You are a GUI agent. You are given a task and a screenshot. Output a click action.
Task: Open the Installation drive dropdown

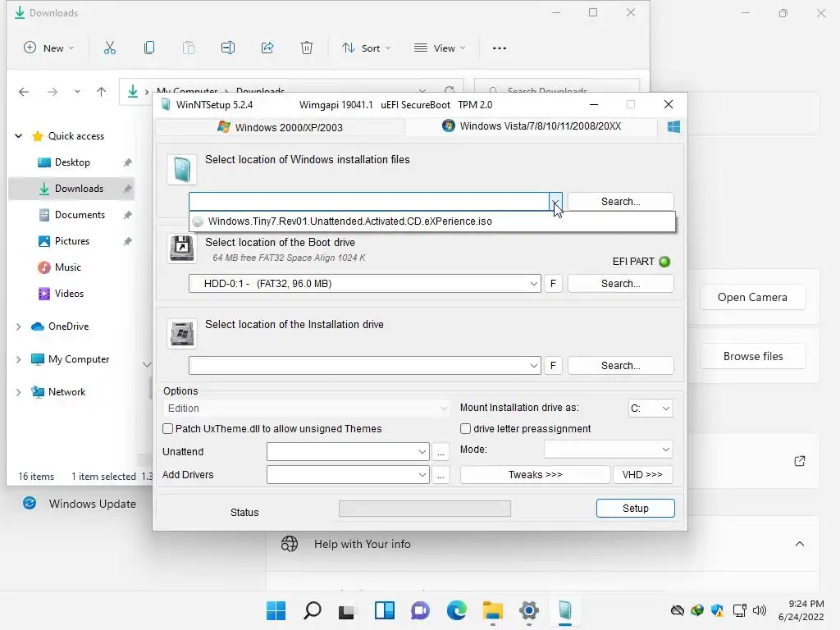click(x=533, y=365)
